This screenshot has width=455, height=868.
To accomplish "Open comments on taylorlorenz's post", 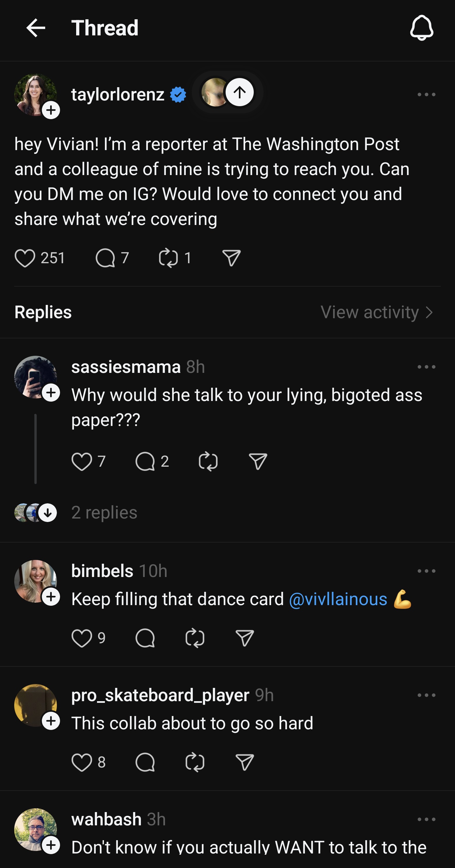I will [x=105, y=258].
